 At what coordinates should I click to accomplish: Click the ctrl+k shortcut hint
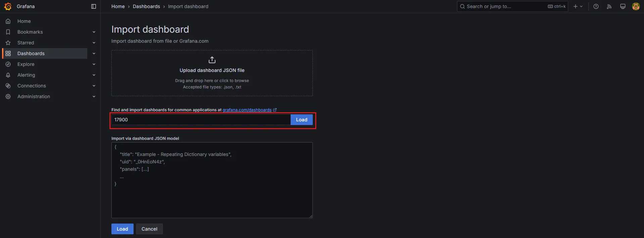(557, 6)
